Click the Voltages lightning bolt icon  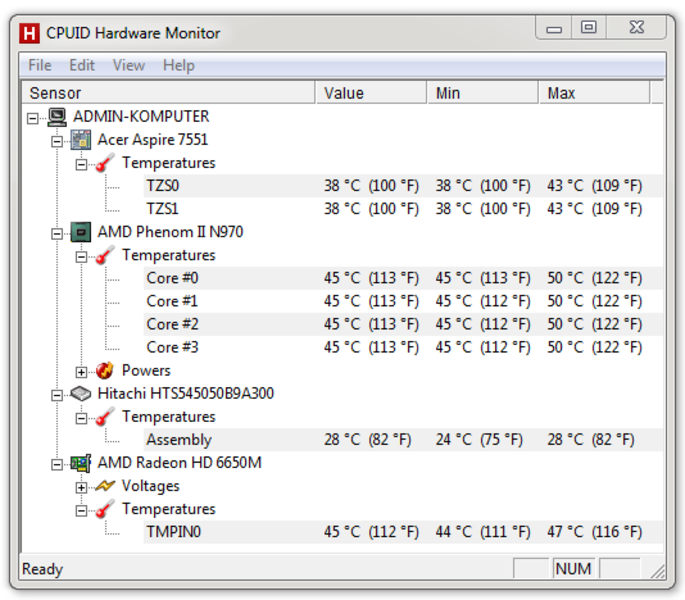point(105,486)
